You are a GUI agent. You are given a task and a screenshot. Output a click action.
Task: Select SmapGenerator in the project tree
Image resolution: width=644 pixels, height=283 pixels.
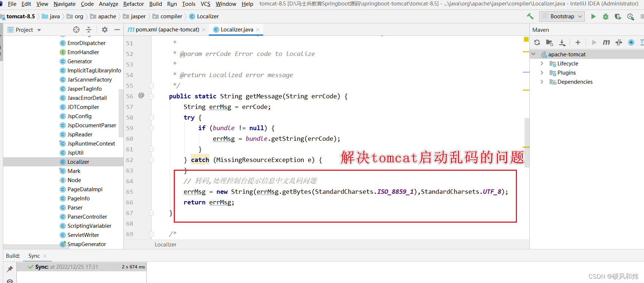click(87, 244)
